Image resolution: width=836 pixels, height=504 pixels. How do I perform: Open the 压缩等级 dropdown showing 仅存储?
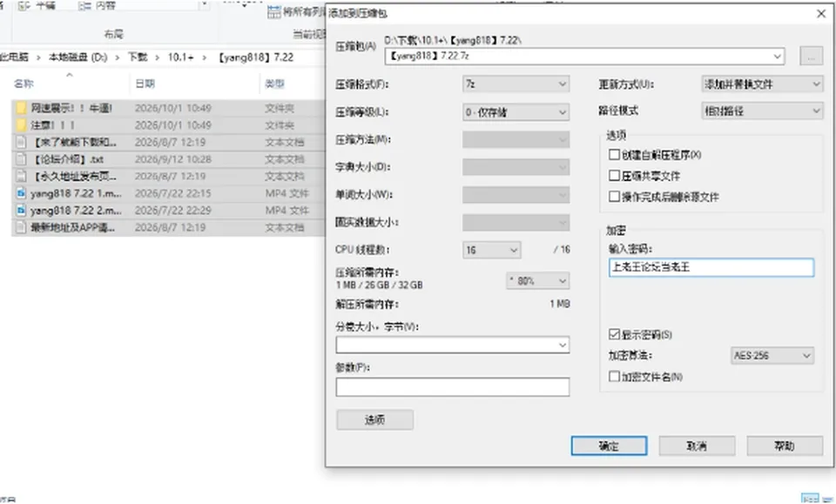516,112
